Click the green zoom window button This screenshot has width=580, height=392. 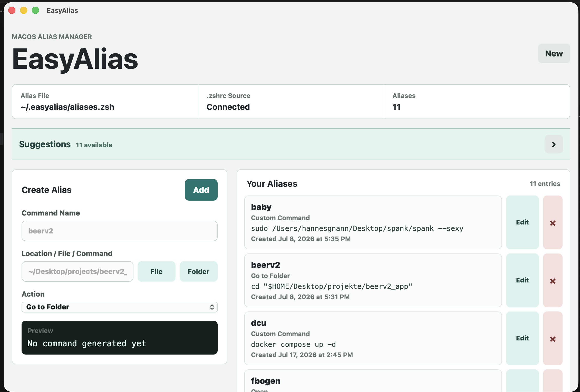tap(35, 11)
